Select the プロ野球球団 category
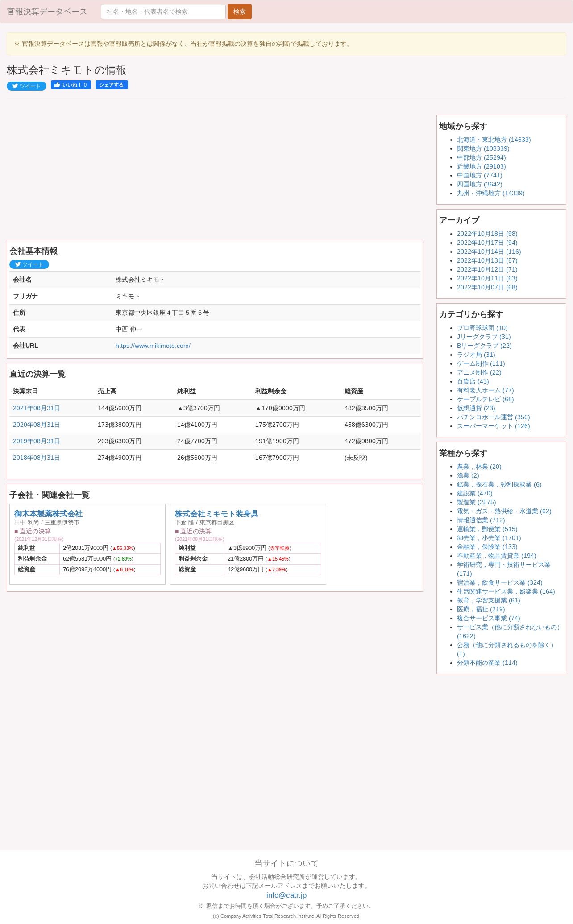573x924 pixels. [x=482, y=328]
